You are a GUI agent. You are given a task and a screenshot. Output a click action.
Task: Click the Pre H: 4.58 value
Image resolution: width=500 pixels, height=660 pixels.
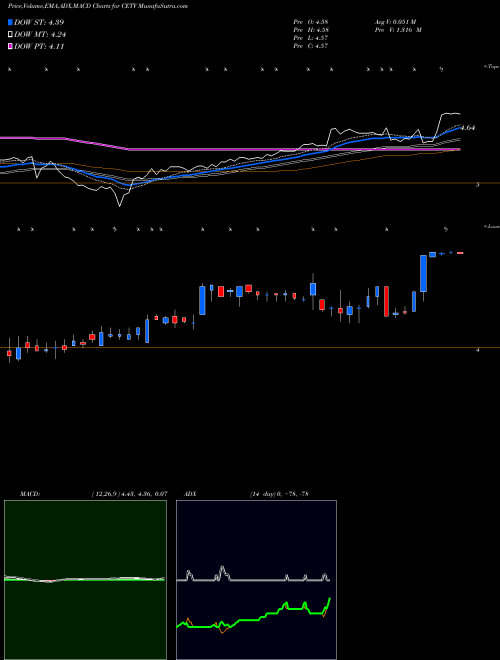311,30
